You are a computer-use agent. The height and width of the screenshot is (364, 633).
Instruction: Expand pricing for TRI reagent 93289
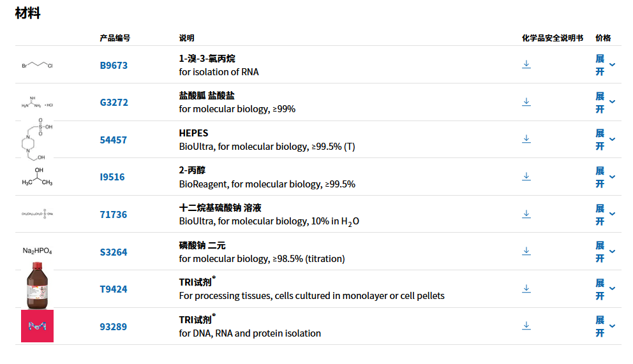click(605, 326)
